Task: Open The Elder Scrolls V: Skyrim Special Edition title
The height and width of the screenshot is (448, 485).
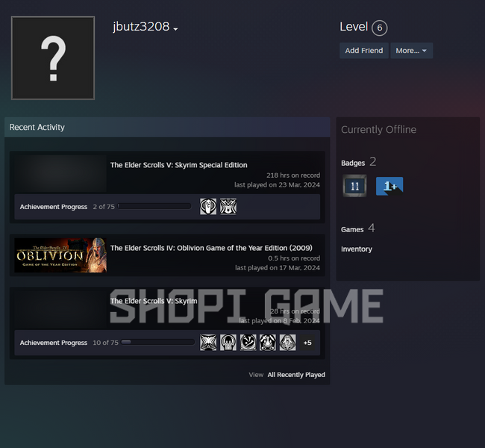Action: [179, 165]
